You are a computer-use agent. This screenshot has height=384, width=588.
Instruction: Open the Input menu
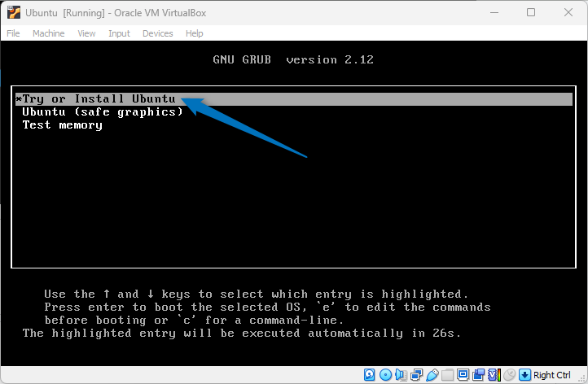tap(119, 33)
